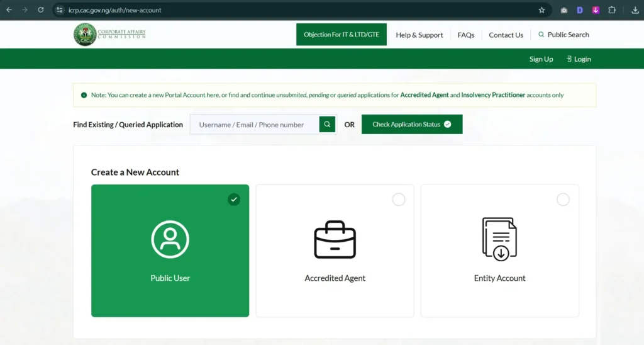This screenshot has height=345, width=644.
Task: Select the Public User checked radio indicator
Action: point(234,200)
